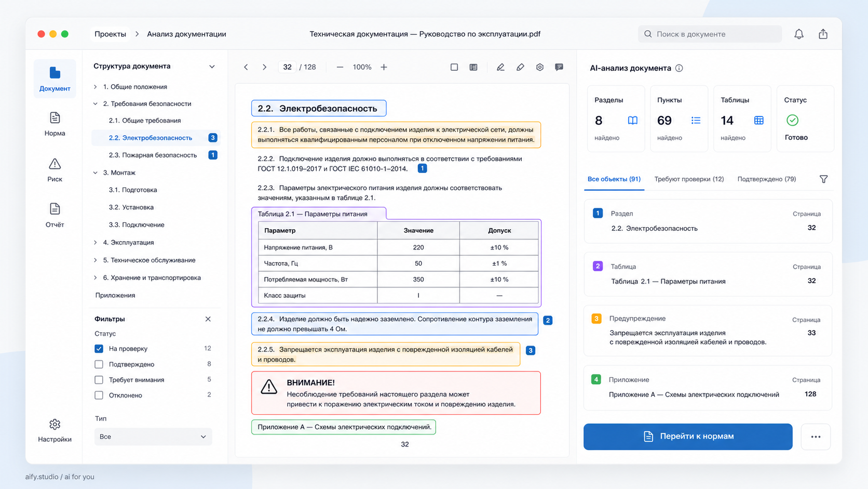Select 2.1. Общие требования in tree

coord(145,121)
